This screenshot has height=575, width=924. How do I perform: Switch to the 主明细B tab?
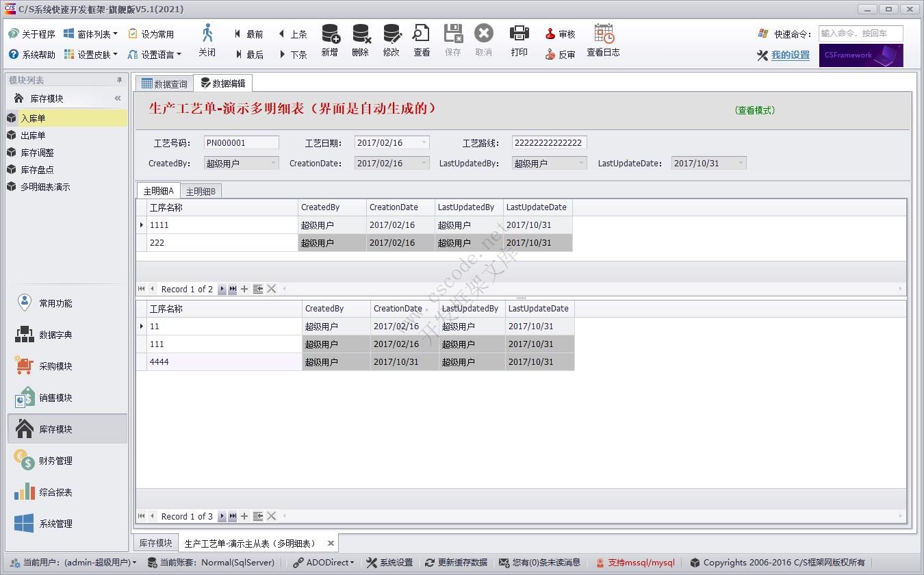coord(201,191)
